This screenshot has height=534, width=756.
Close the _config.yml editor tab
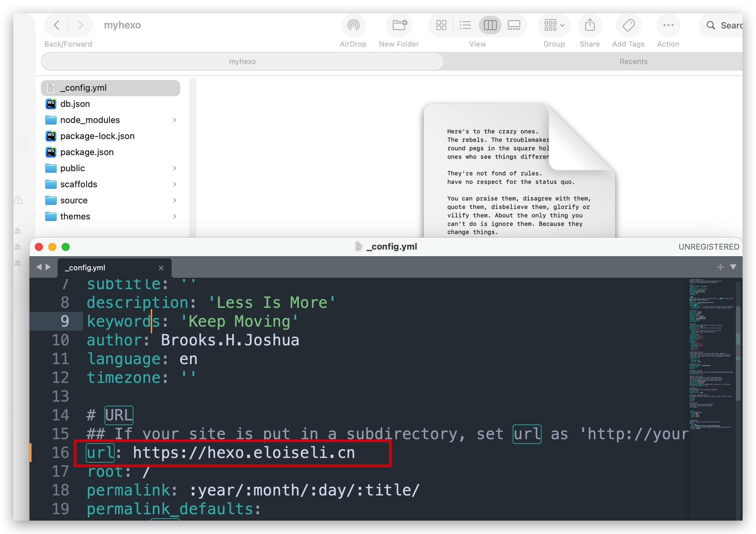[x=161, y=268]
